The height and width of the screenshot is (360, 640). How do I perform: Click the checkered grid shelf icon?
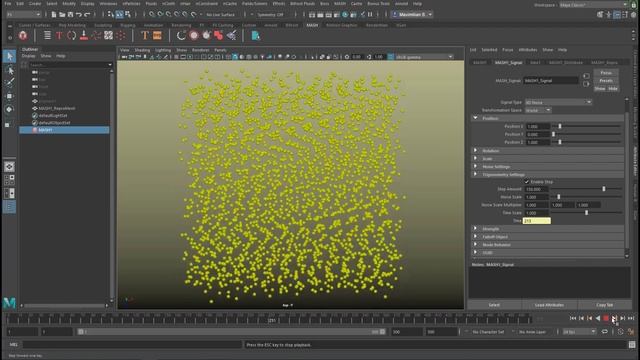(x=108, y=36)
